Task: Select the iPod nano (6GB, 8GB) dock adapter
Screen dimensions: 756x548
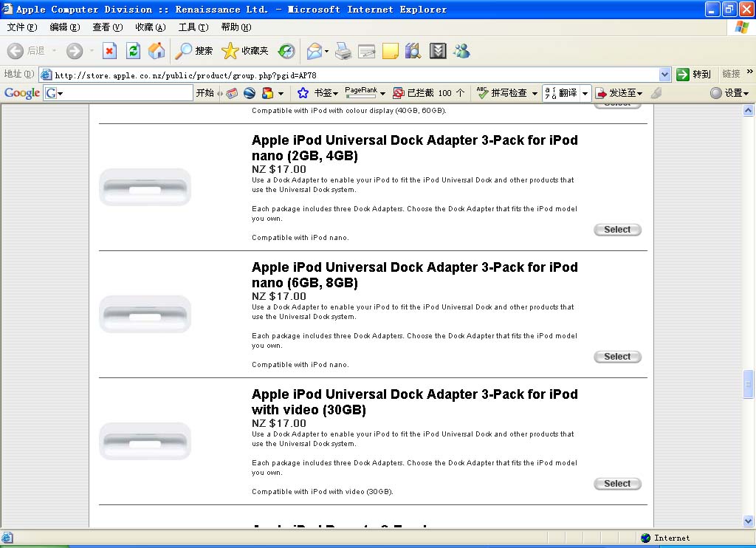Action: click(x=617, y=357)
